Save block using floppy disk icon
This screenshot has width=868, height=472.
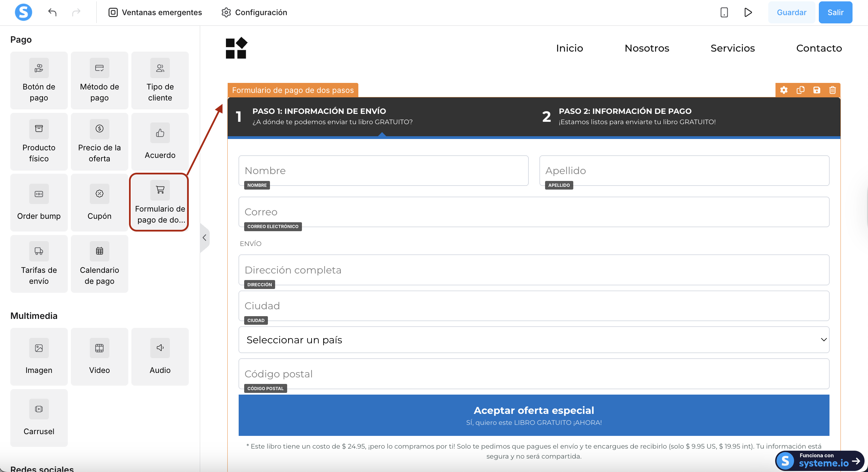(x=816, y=90)
